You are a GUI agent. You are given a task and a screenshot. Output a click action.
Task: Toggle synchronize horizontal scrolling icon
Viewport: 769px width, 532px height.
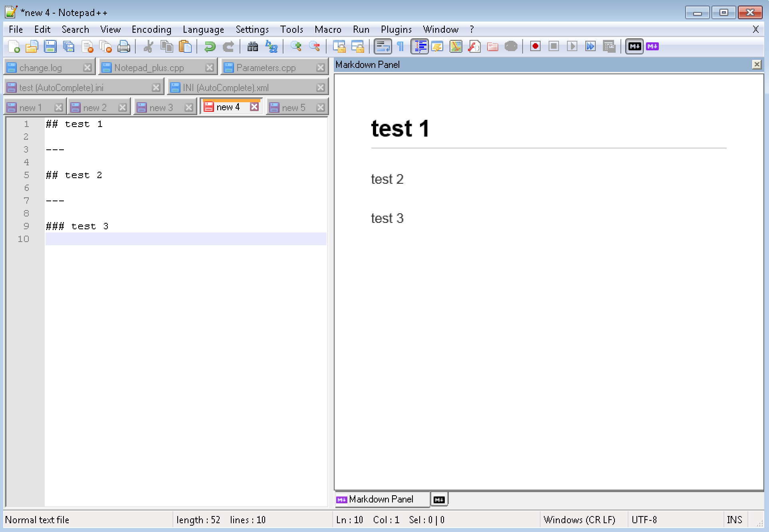tap(357, 47)
